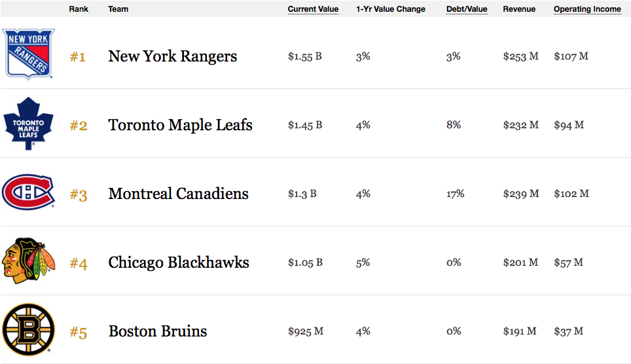The height and width of the screenshot is (364, 631).
Task: Sort by Debt/Value column header
Action: [467, 9]
